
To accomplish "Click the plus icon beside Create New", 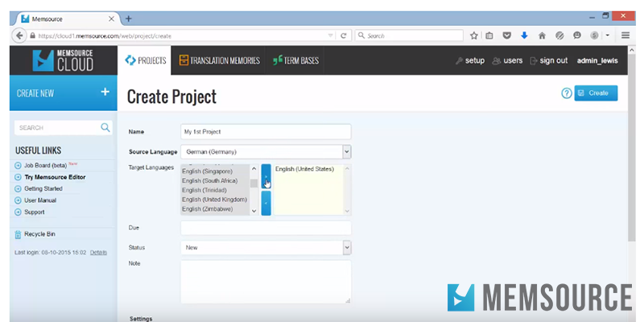I will [105, 93].
